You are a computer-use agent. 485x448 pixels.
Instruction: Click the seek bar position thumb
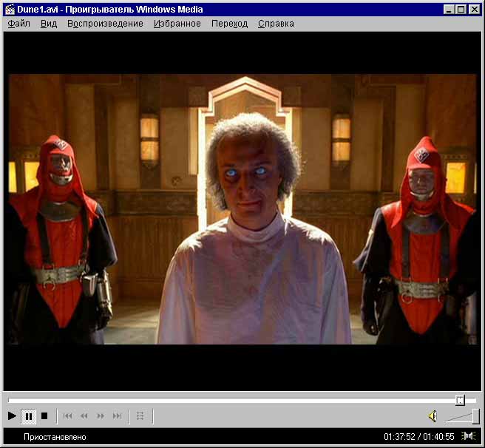tap(460, 400)
